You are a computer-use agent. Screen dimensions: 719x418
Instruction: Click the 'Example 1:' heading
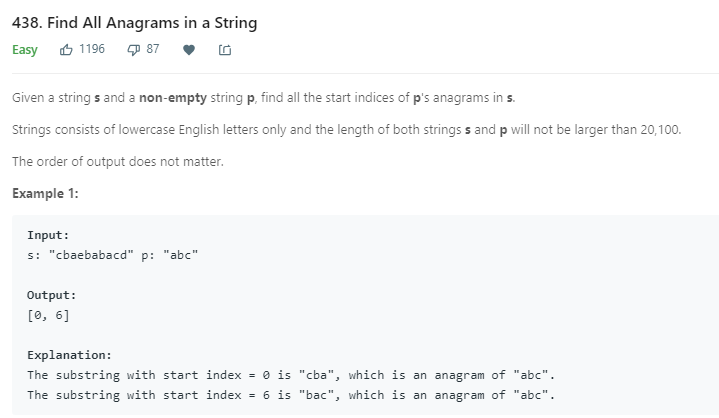45,193
